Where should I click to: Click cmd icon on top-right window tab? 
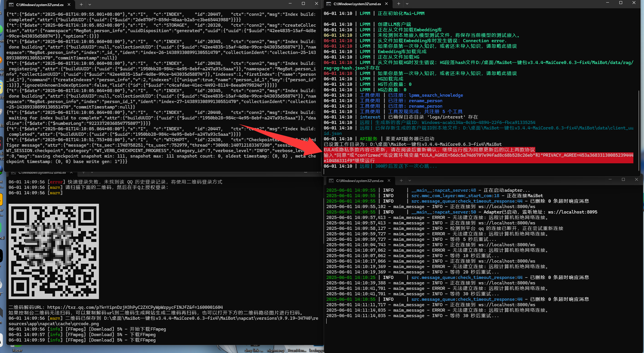329,4
